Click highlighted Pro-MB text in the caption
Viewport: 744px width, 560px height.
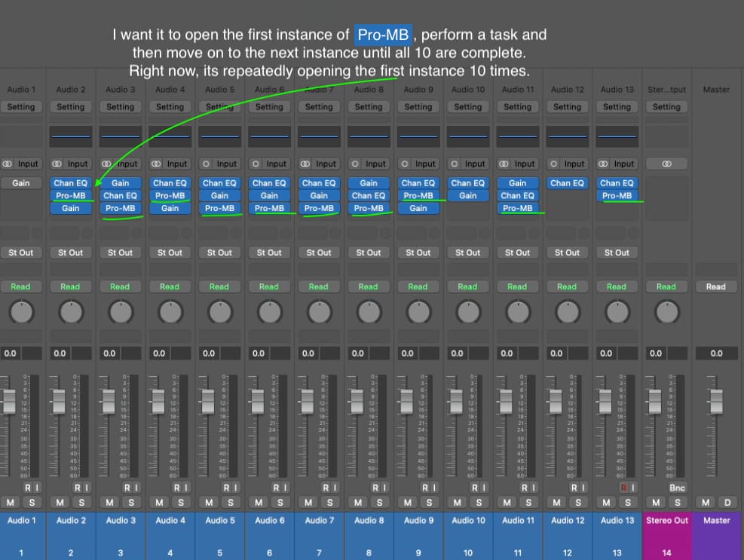[383, 35]
